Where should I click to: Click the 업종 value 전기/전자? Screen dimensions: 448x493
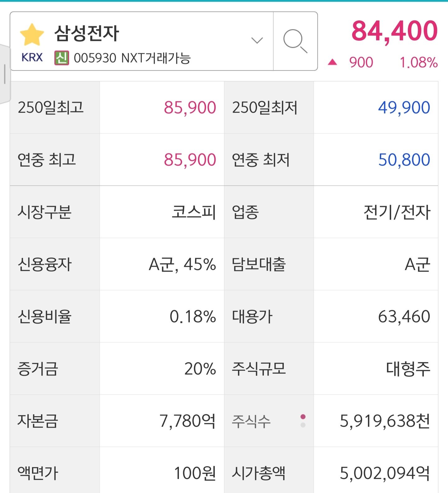397,212
